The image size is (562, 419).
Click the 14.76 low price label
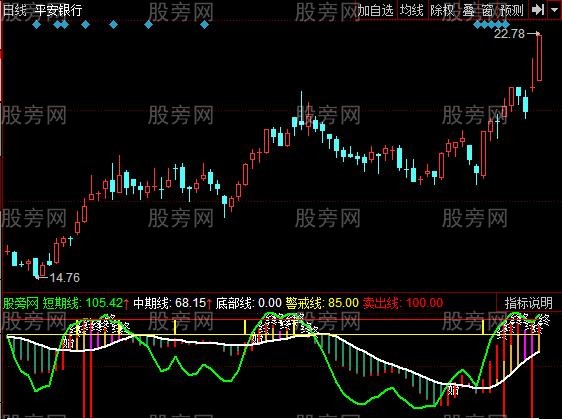click(x=65, y=277)
